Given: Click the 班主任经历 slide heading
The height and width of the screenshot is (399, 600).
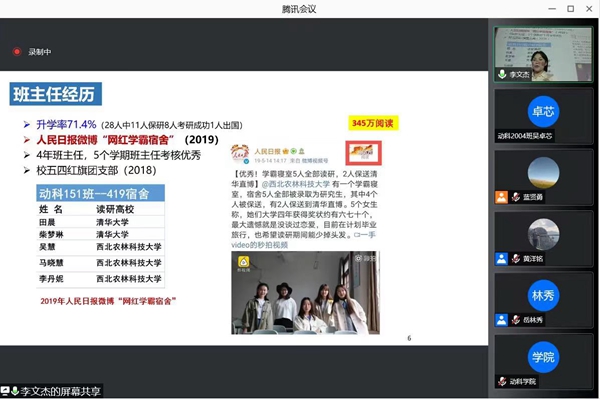Looking at the screenshot, I should pyautogui.click(x=55, y=94).
